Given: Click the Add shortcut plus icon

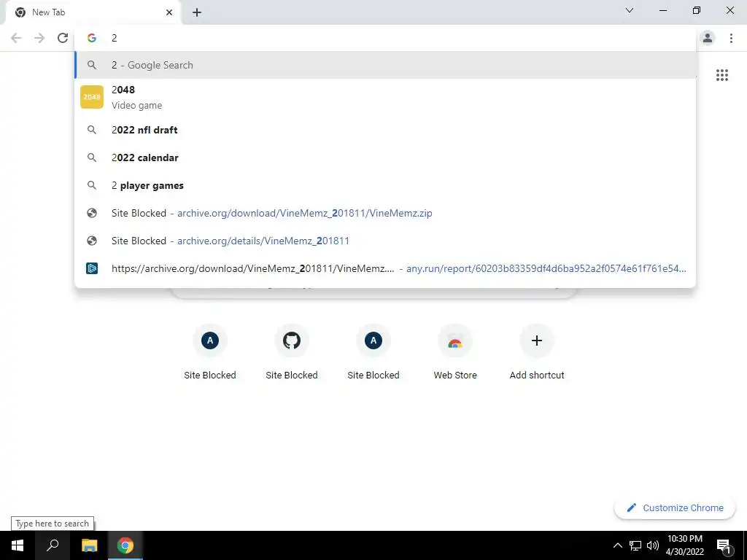Looking at the screenshot, I should tap(537, 341).
